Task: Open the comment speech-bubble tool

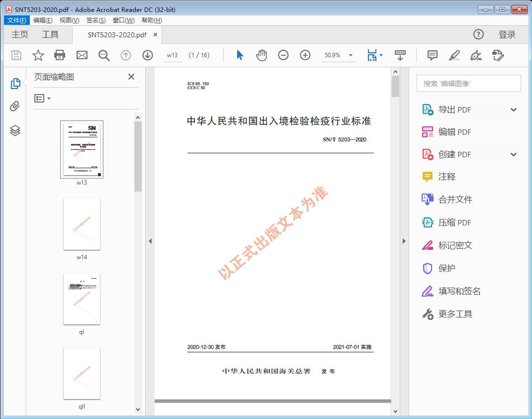Action: (432, 55)
